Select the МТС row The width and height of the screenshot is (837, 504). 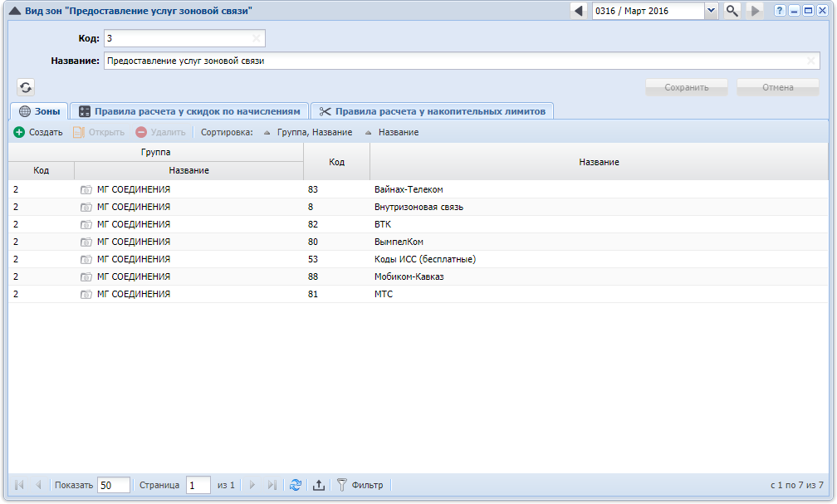point(418,294)
